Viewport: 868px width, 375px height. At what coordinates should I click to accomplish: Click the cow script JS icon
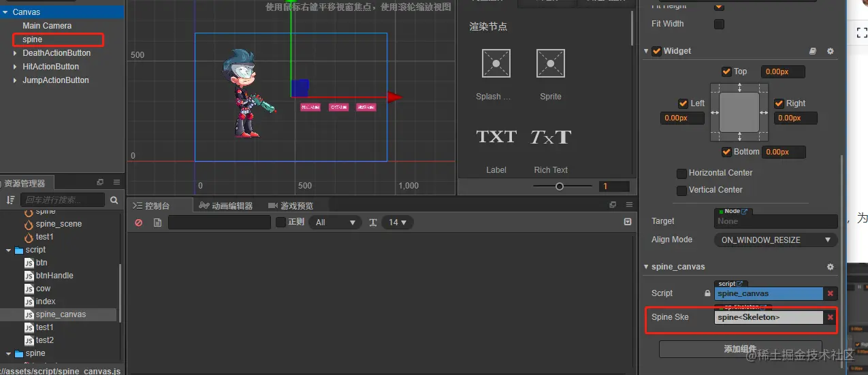click(29, 289)
